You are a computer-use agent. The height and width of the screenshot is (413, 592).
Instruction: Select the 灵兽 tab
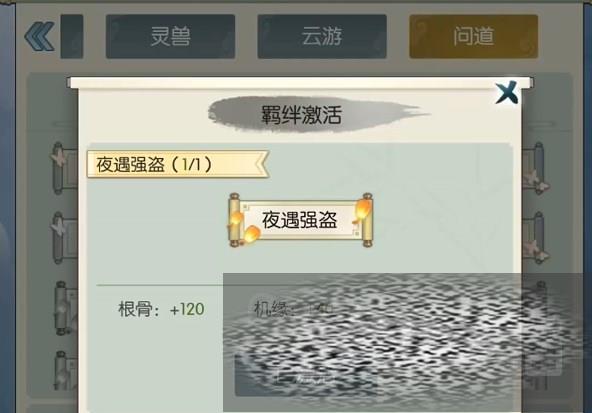(x=170, y=37)
